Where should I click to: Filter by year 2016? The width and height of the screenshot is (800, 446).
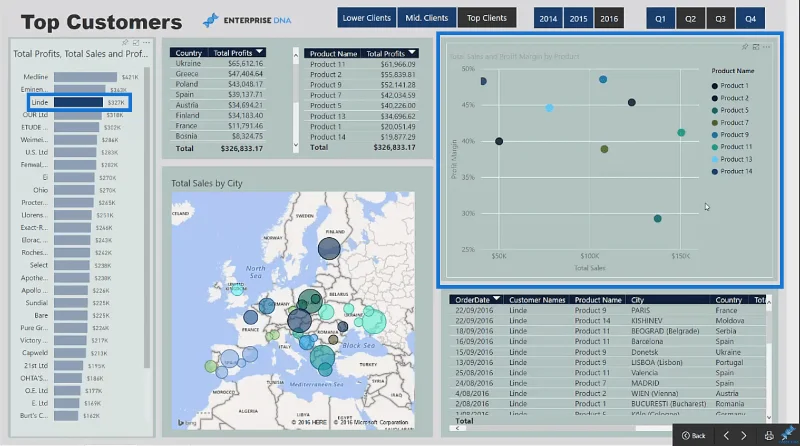(609, 18)
